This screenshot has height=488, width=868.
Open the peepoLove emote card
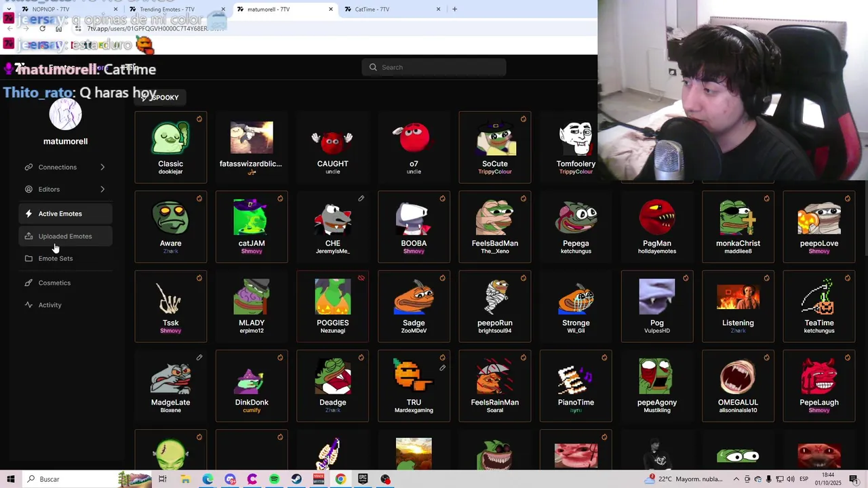(819, 226)
